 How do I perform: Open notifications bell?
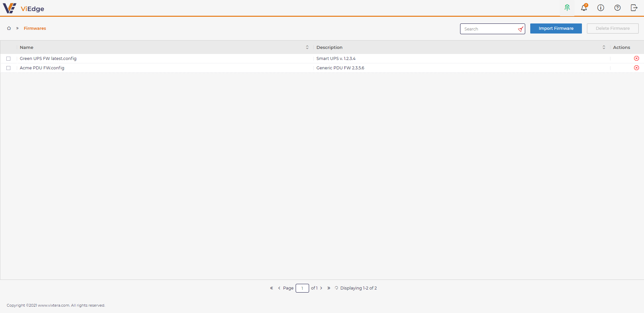tap(584, 8)
